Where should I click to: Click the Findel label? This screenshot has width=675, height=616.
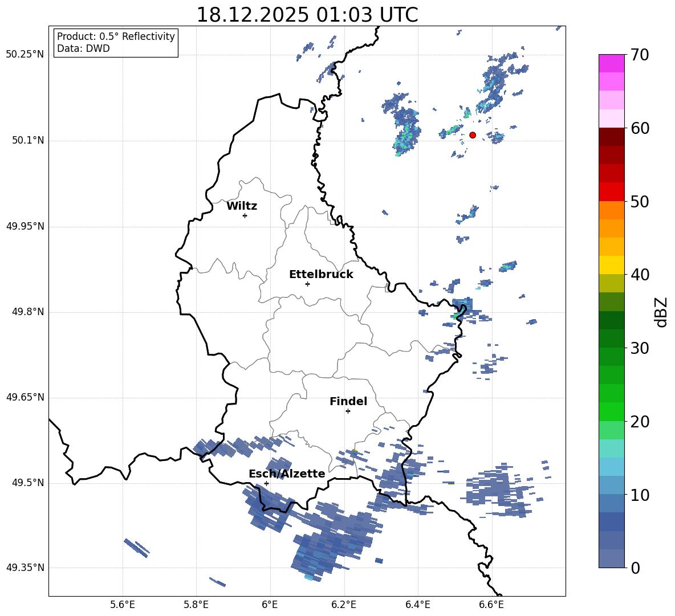point(348,401)
